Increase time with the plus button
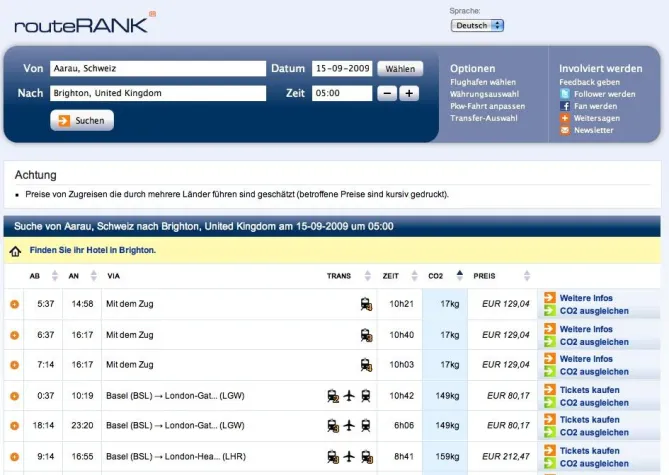The height and width of the screenshot is (475, 669). tap(409, 94)
